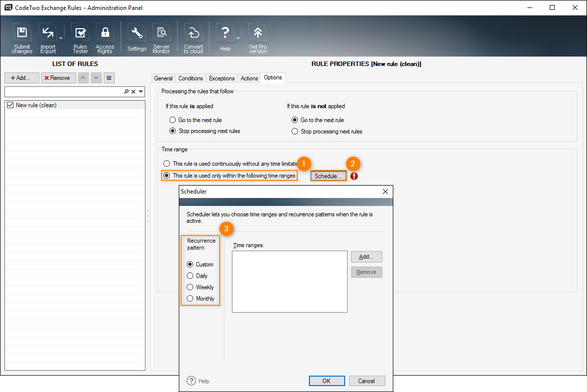This screenshot has width=587, height=392.
Task: Cancel the Scheduler dialog
Action: [x=367, y=381]
